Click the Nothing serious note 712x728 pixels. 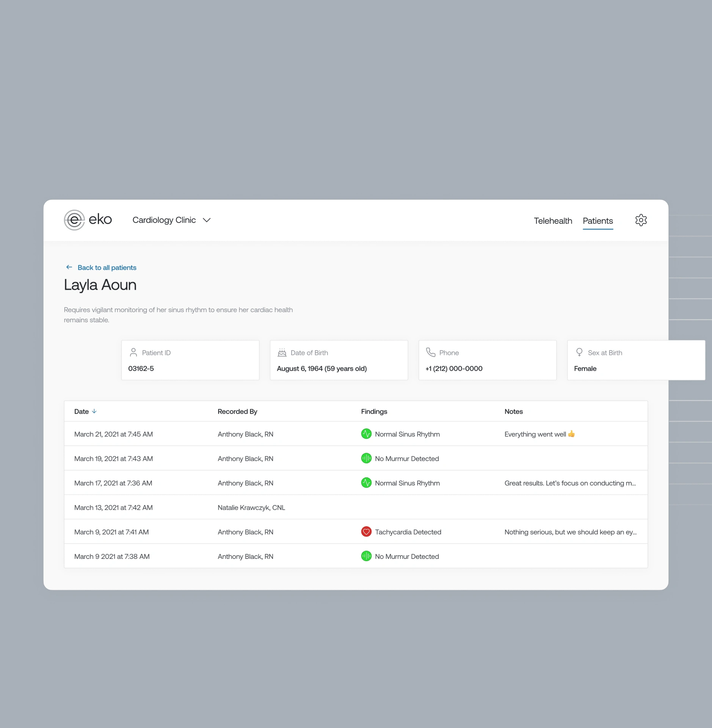[x=571, y=532]
